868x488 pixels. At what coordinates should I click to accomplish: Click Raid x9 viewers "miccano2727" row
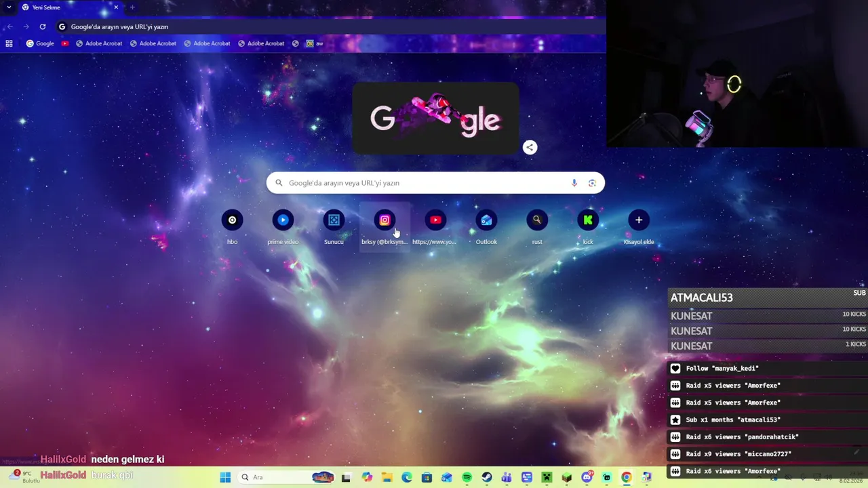[768, 454]
